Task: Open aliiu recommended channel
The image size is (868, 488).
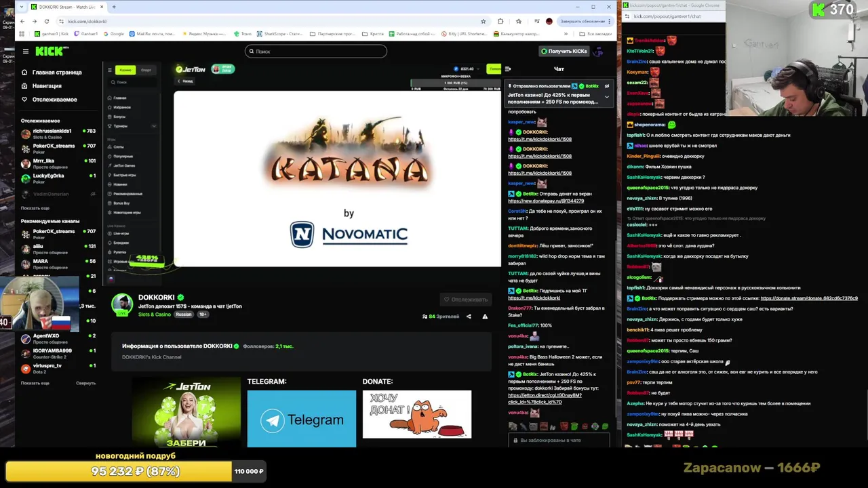Action: [58, 249]
